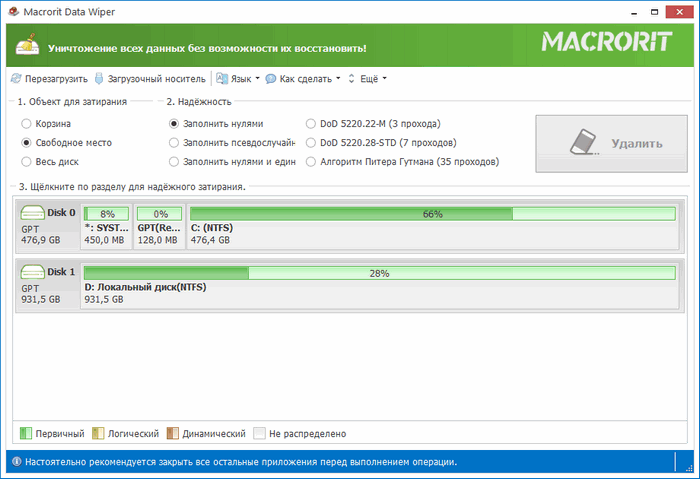Click the 8% usage bar
Viewport: 700px width, 479px height.
click(x=107, y=214)
